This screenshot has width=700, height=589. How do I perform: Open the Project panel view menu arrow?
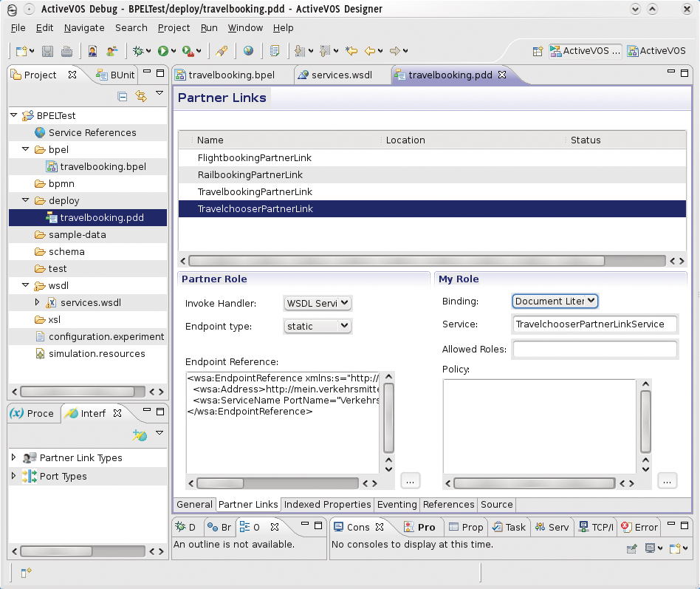pos(159,93)
